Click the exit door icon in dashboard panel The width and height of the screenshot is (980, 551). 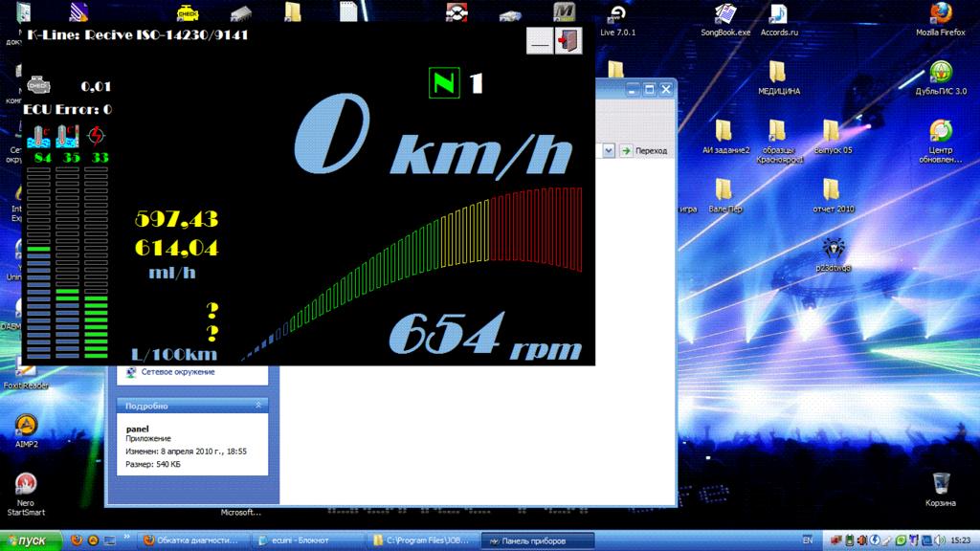coord(568,41)
